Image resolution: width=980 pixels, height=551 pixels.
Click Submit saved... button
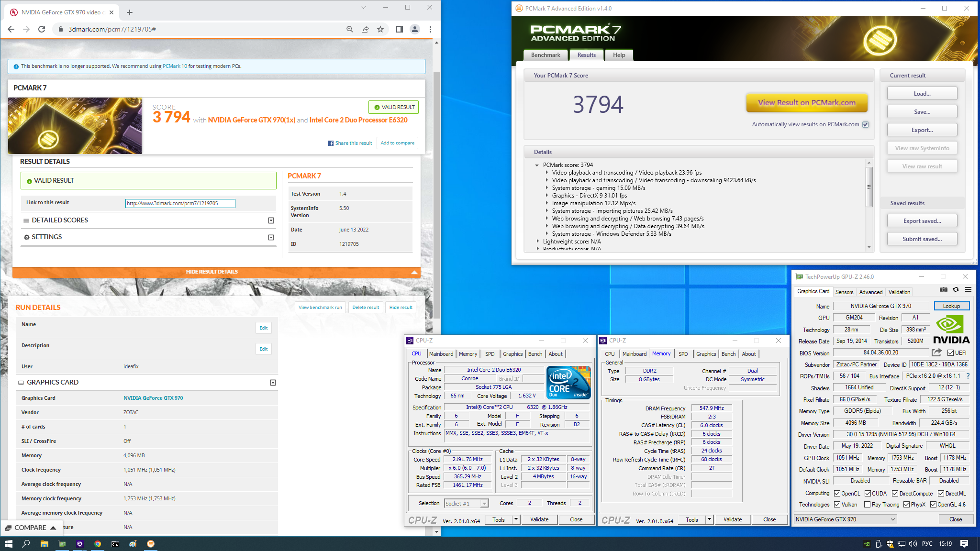[922, 239]
